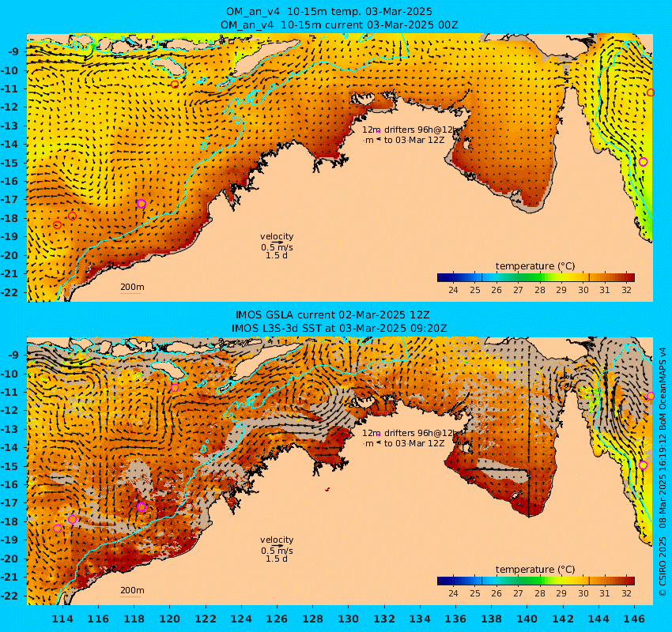The width and height of the screenshot is (672, 632).
Task: Click the '200m' label in the OM_an_v4 panel
Action: click(x=132, y=287)
